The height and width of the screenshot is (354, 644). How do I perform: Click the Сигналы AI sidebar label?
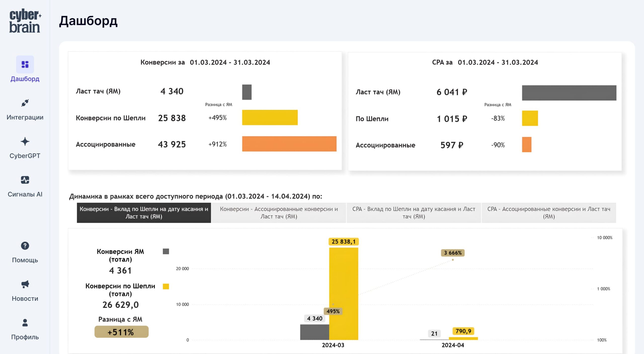click(x=25, y=194)
